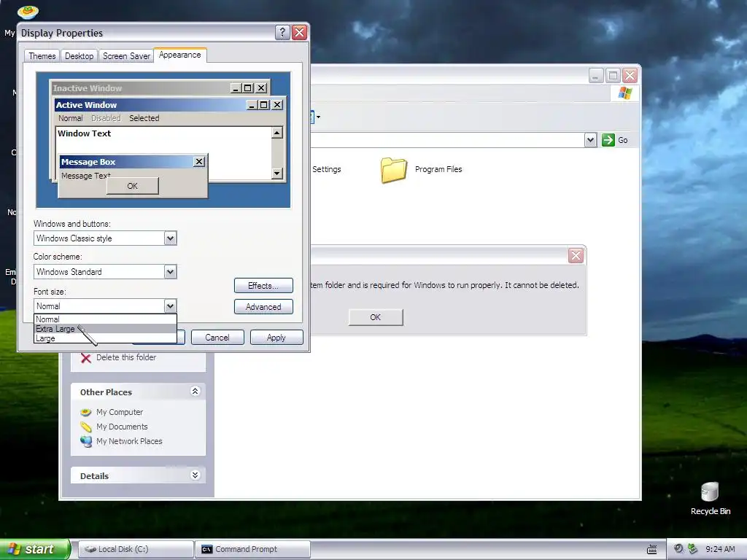The width and height of the screenshot is (747, 560).
Task: Click the green system tray icon
Action: 693,549
